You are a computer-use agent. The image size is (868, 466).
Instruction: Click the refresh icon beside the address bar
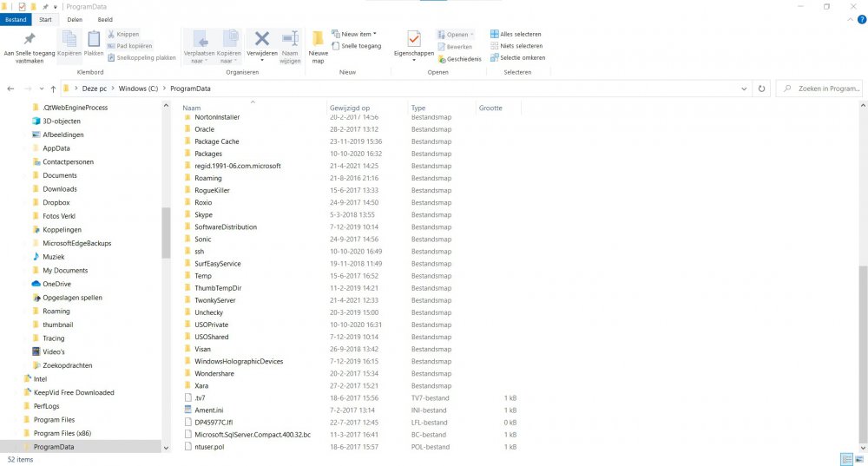coord(761,89)
